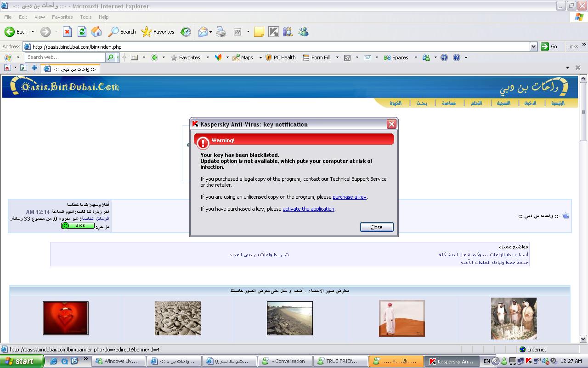Click the RSS feed icon
Screen dimensions: 588x368
(347, 57)
